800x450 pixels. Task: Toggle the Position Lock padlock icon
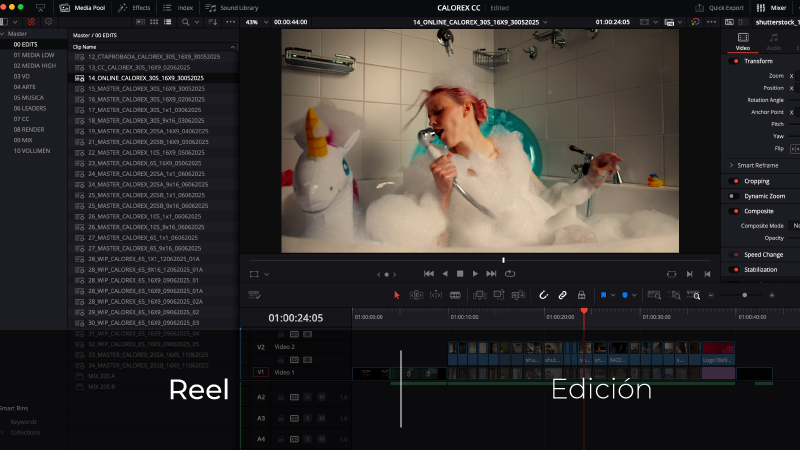point(581,295)
